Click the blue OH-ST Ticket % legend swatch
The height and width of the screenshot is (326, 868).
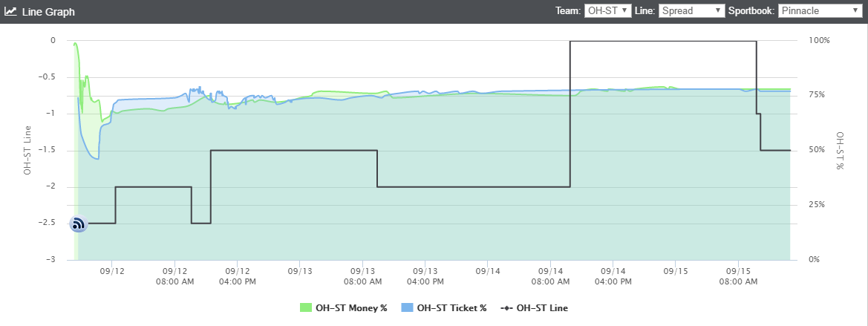(x=408, y=307)
